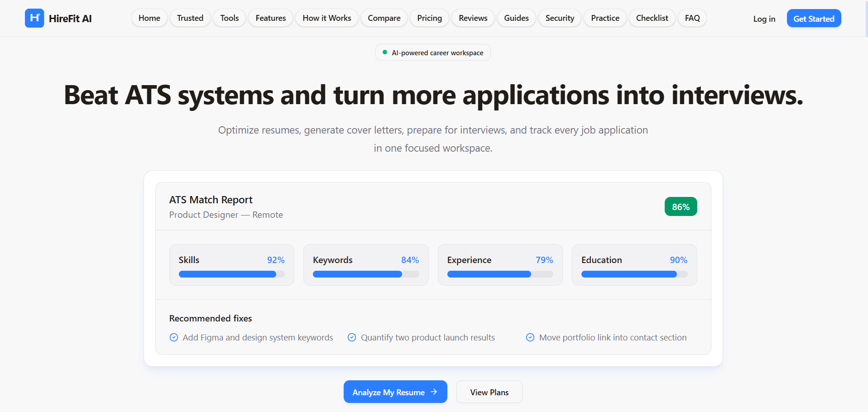
Task: Click the 90% Education value
Action: [x=679, y=260]
